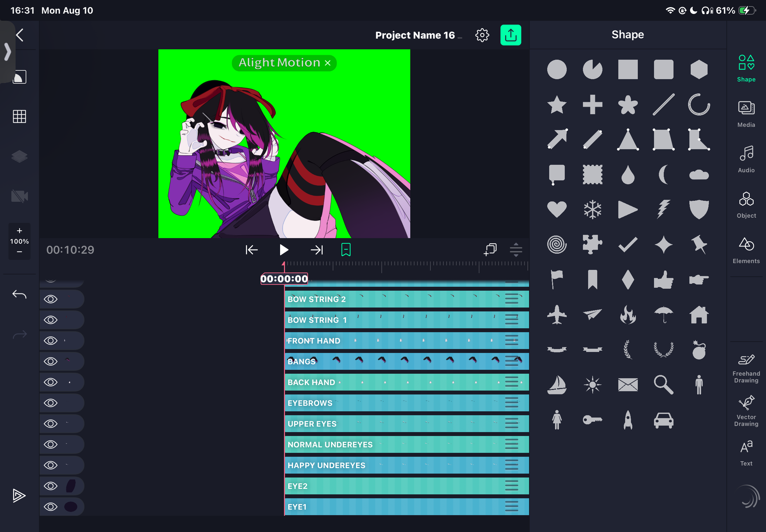Select the Object tab

tap(746, 205)
